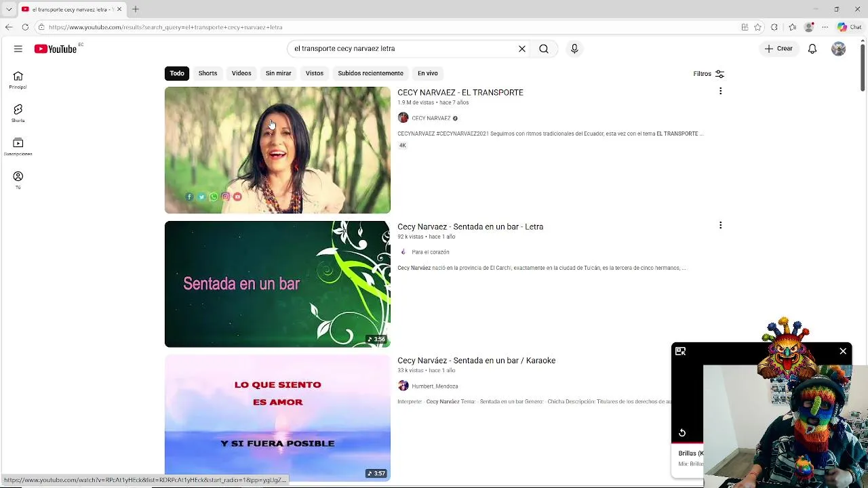
Task: Open the Sentada en un bar green thumbnail
Action: coord(277,284)
